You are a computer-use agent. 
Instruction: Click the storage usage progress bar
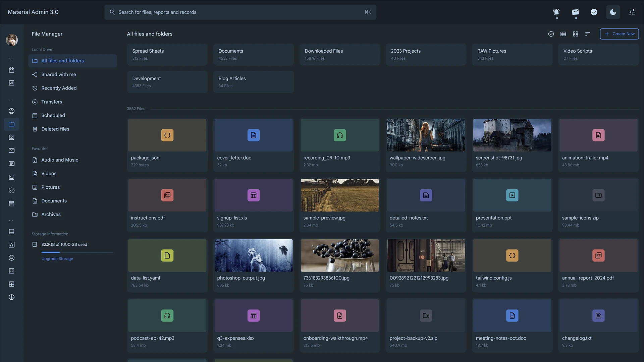click(77, 252)
